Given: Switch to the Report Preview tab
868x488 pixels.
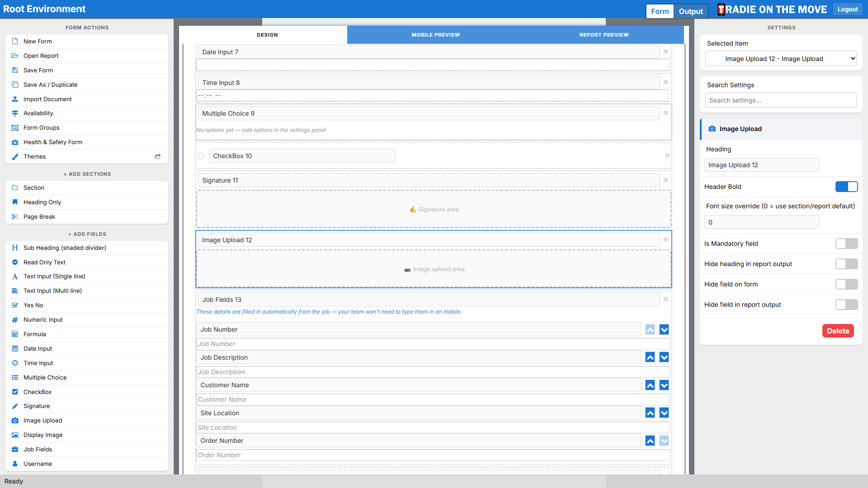Looking at the screenshot, I should (604, 35).
